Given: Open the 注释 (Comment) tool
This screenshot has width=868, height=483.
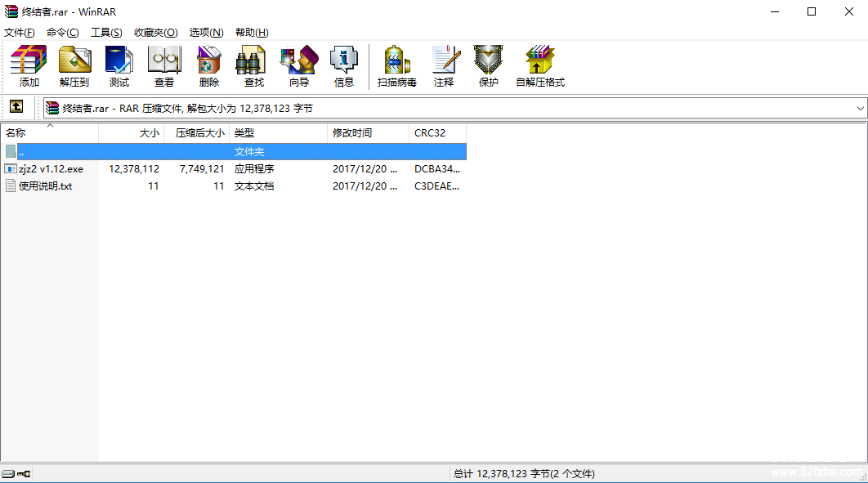Looking at the screenshot, I should pyautogui.click(x=444, y=66).
